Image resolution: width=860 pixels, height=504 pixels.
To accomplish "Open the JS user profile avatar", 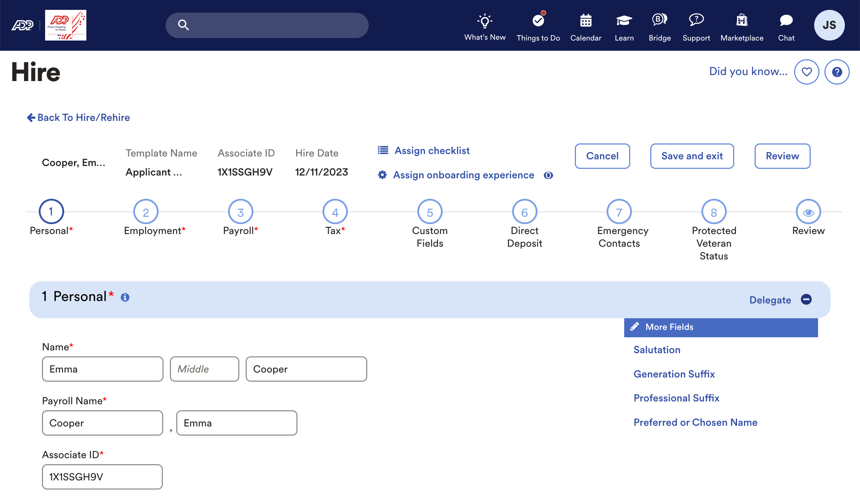I will click(829, 25).
